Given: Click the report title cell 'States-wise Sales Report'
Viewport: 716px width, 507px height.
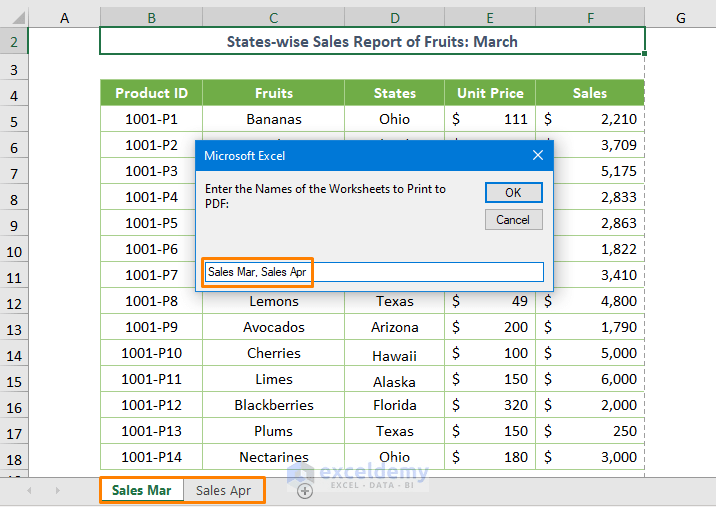Looking at the screenshot, I should tap(372, 41).
